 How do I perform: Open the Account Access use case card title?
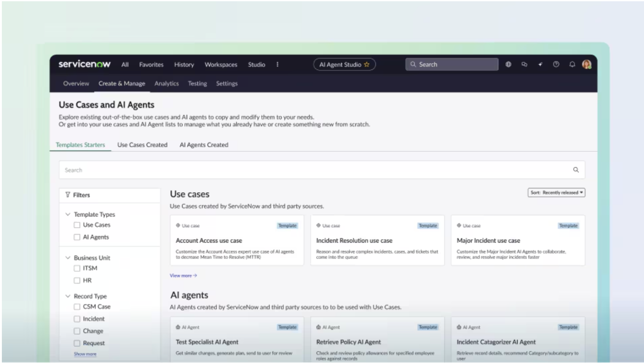[209, 241]
